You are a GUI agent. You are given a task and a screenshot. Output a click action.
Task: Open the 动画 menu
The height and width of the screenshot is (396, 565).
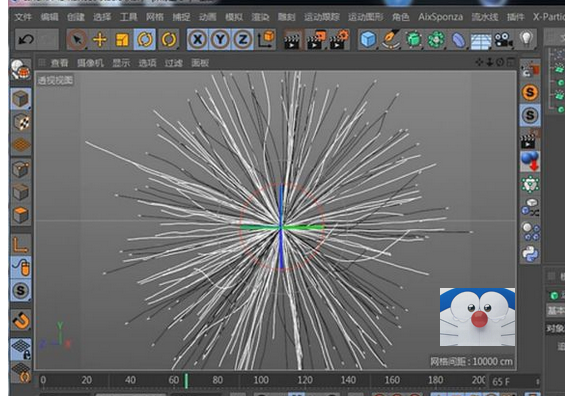tap(207, 17)
